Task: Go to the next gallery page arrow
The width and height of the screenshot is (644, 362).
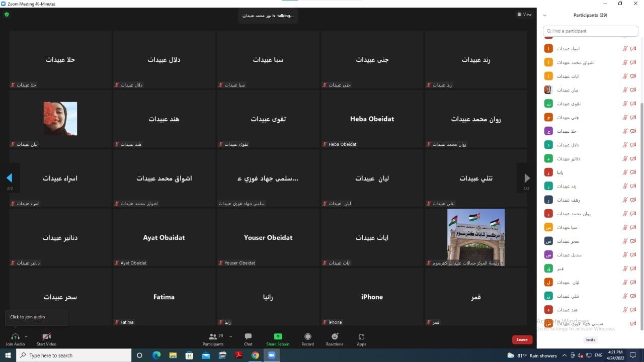Action: tap(527, 178)
